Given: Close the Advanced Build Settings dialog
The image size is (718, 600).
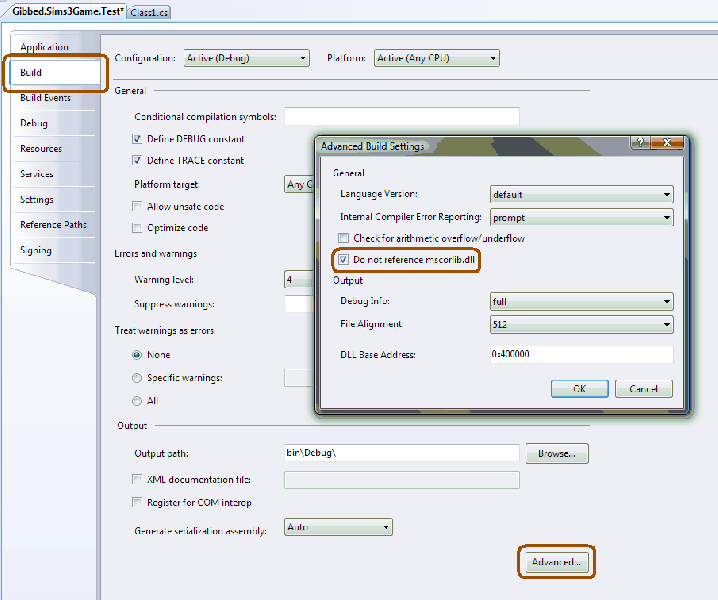Looking at the screenshot, I should tap(668, 144).
